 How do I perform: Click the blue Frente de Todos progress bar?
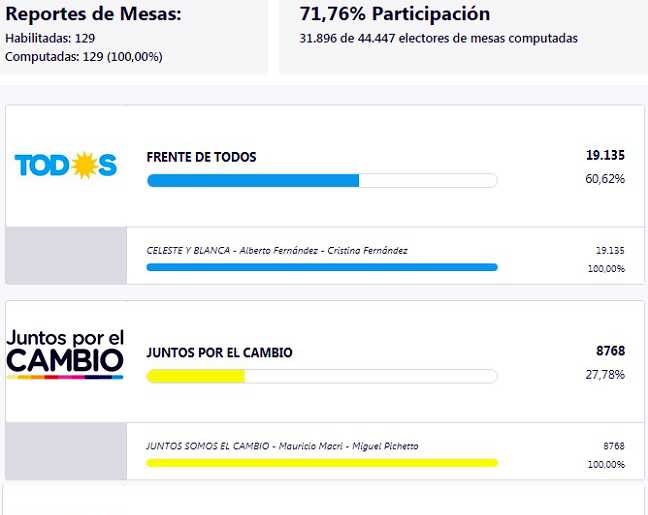click(322, 181)
